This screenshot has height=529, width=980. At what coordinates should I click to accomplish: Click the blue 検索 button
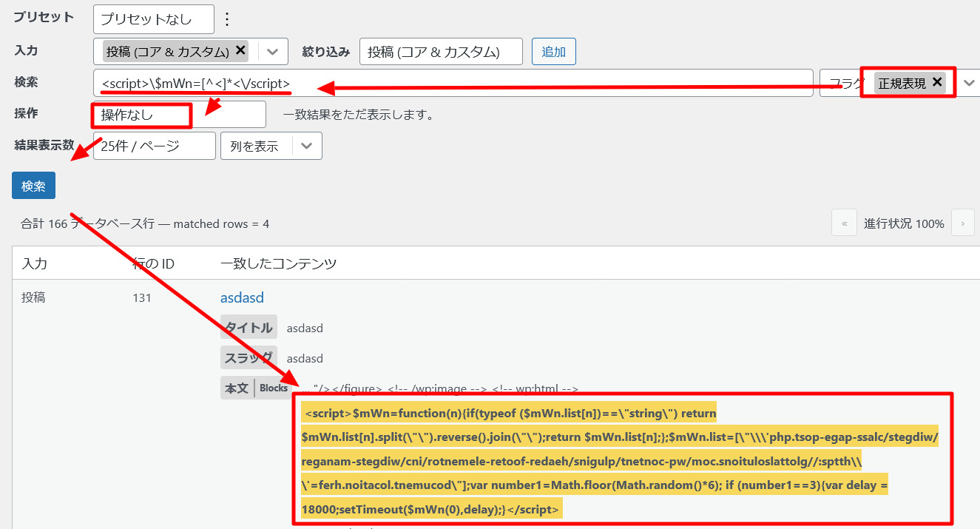(33, 186)
